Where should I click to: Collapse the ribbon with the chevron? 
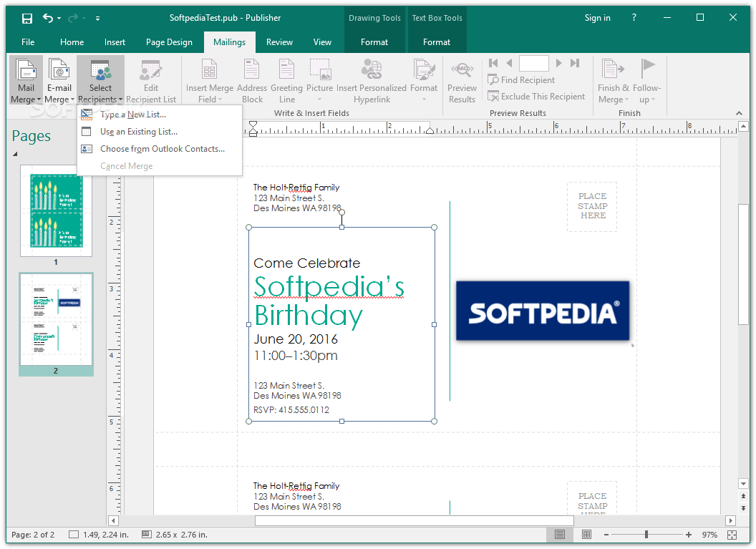tap(739, 113)
